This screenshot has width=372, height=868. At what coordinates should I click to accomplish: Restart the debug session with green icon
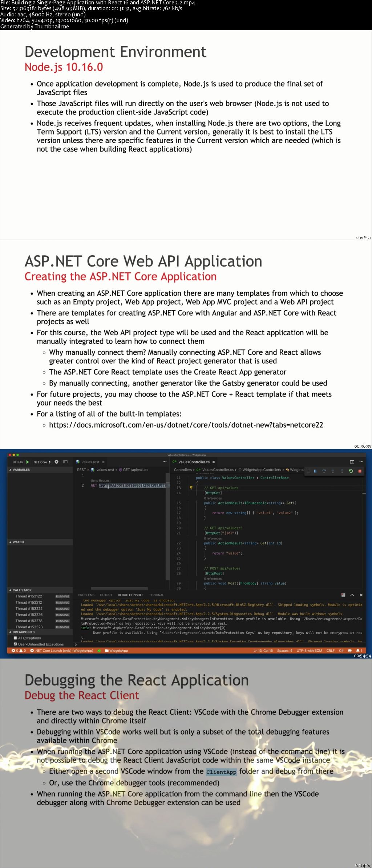pos(351,471)
